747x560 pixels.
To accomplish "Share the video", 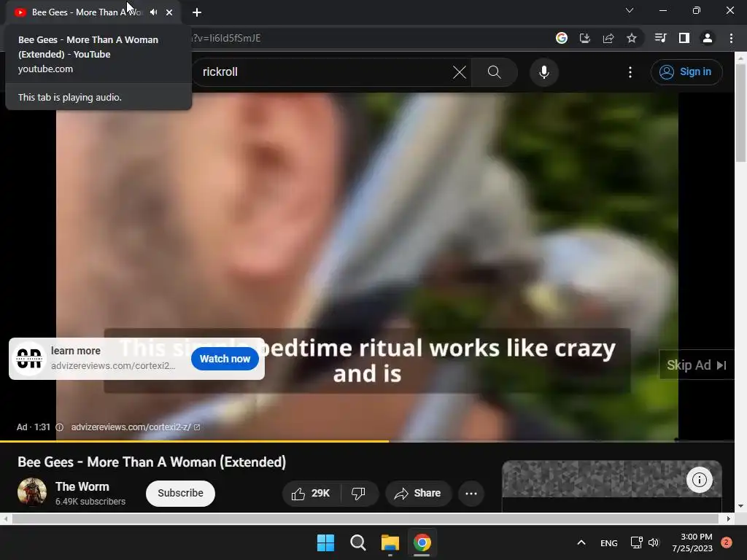I will [x=418, y=494].
